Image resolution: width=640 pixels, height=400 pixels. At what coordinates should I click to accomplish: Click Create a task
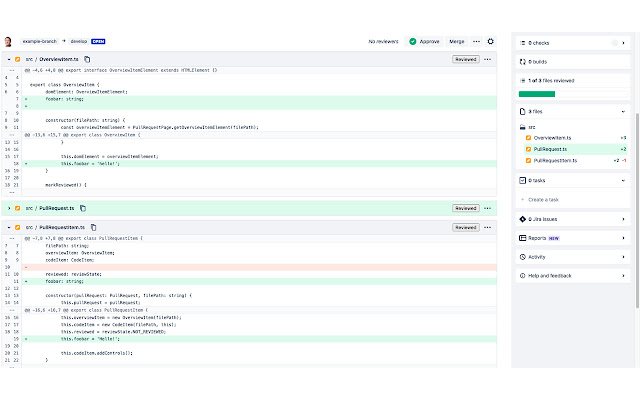(543, 200)
